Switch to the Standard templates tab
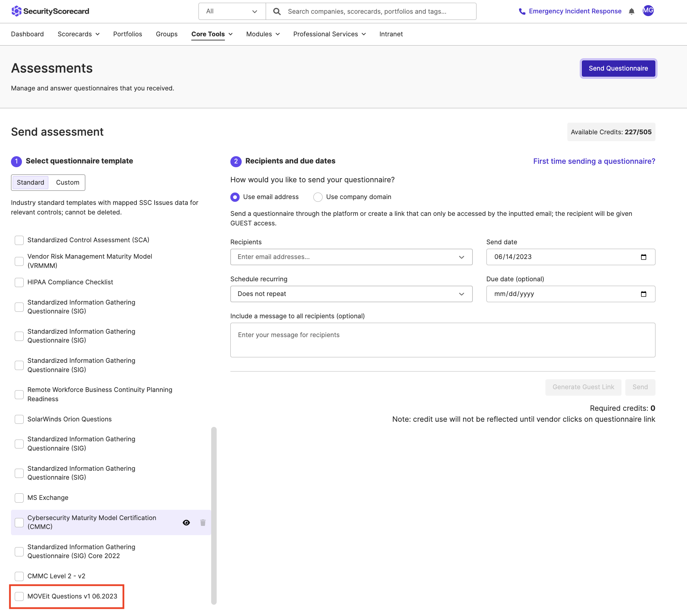The height and width of the screenshot is (616, 687). coord(31,183)
